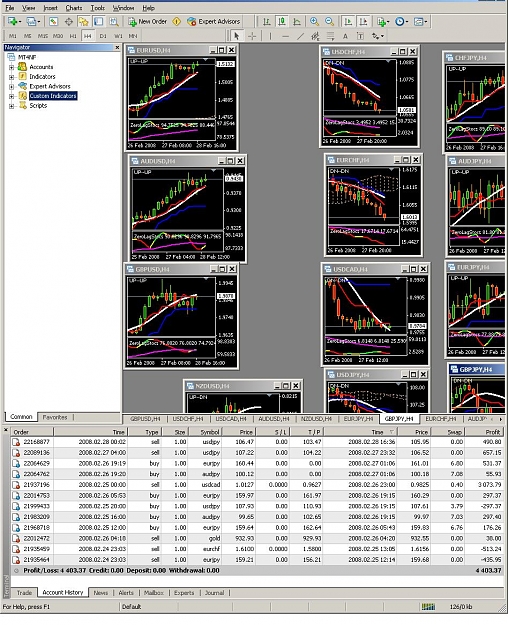Expand the Scripts tree node
Image resolution: width=508 pixels, height=625 pixels.
tap(12, 106)
